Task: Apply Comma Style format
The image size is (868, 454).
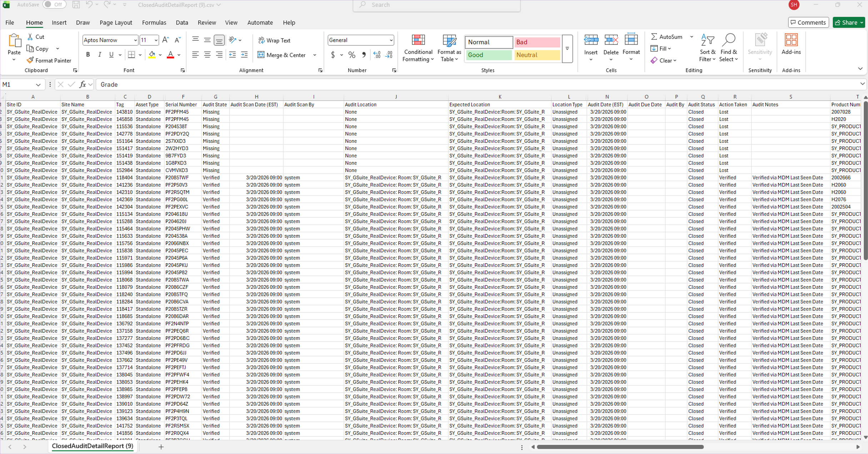Action: (364, 55)
